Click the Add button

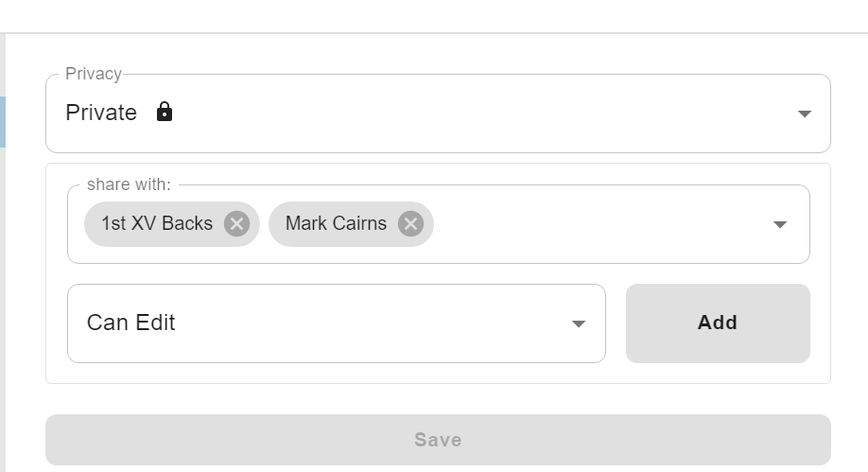(718, 323)
